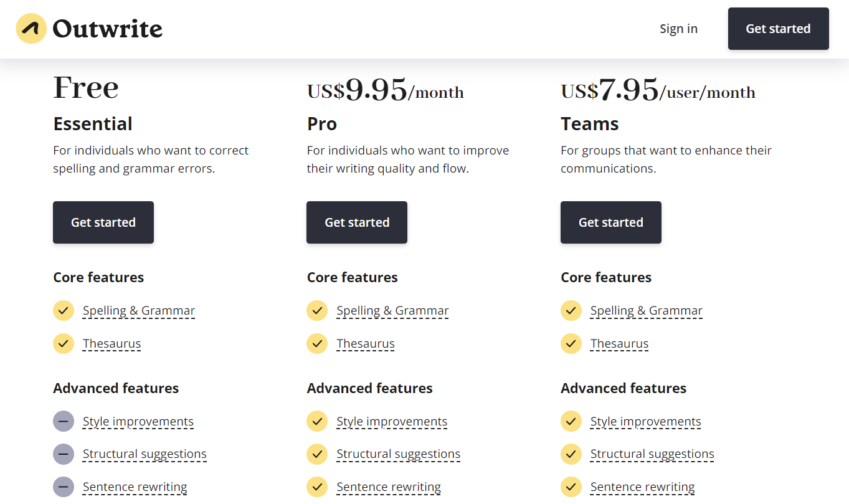Click the Thesaurus label under Teams

(x=619, y=343)
